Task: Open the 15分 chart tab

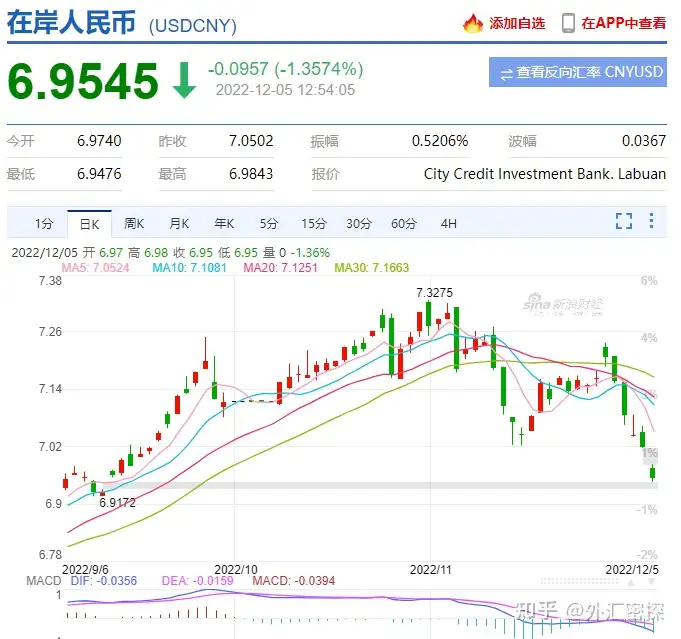Action: [314, 224]
